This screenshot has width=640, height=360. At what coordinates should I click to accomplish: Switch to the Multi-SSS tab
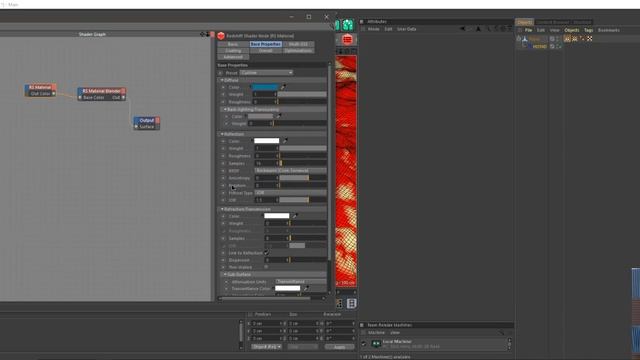(298, 44)
